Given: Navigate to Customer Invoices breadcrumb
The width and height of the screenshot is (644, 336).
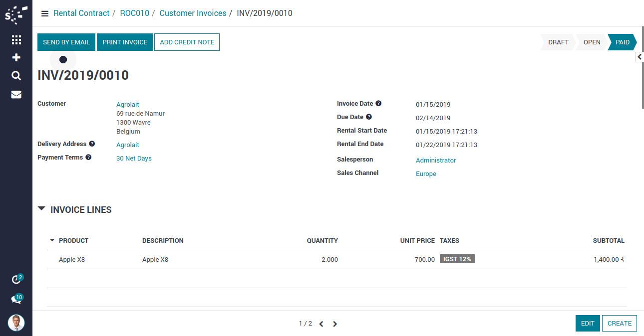Looking at the screenshot, I should (x=193, y=13).
